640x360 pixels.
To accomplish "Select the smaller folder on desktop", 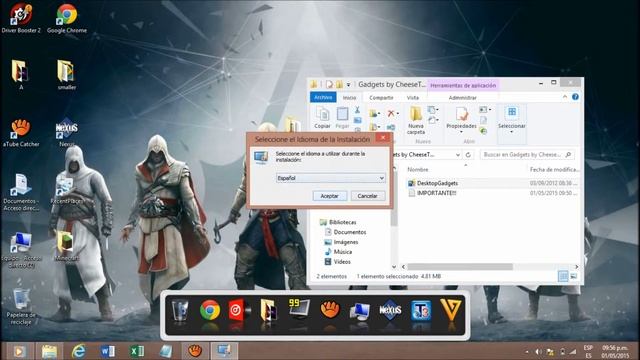I will coord(66,75).
